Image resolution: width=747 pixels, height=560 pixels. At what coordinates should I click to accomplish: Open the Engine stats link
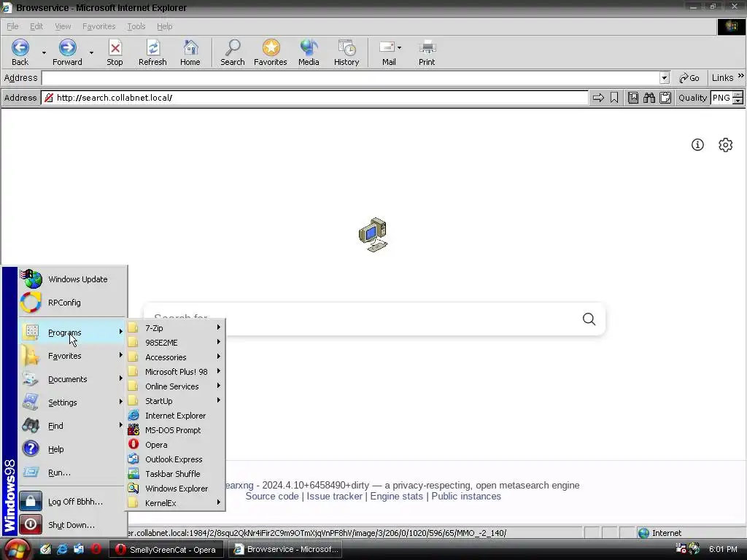pyautogui.click(x=396, y=496)
